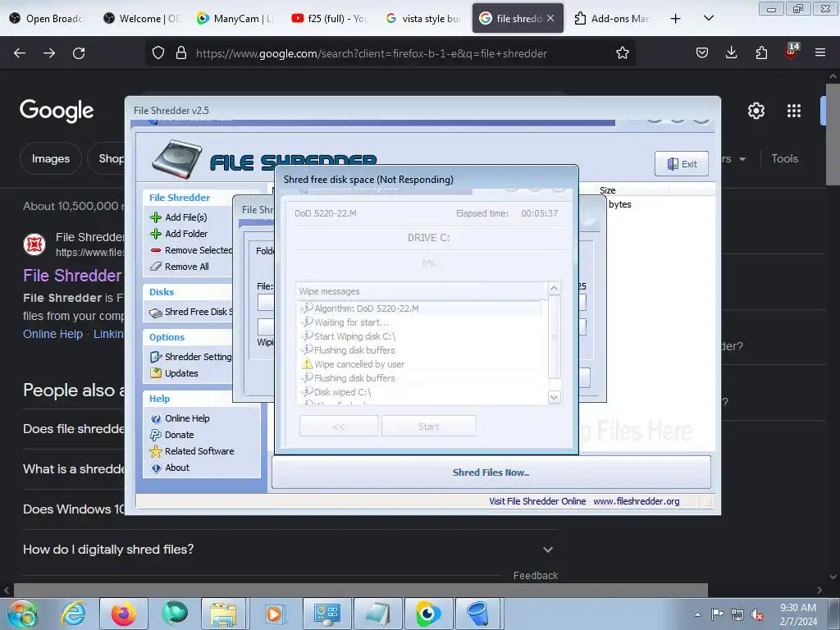Switch to the Open Broadcaster tab
The height and width of the screenshot is (630, 840).
(48, 19)
